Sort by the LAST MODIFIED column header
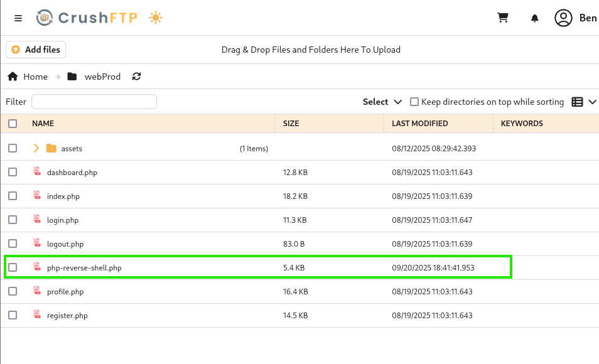Screen dimensions: 599x364 click(x=420, y=124)
